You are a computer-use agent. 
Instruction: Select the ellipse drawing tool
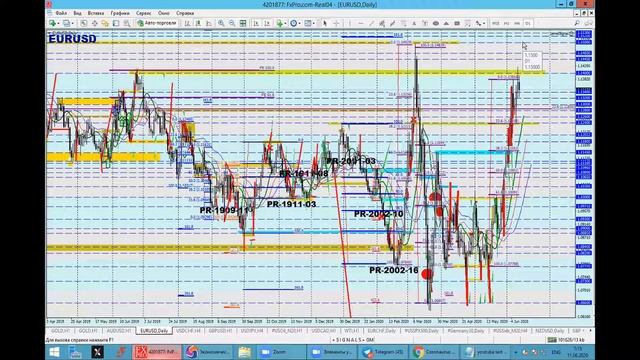point(436,23)
